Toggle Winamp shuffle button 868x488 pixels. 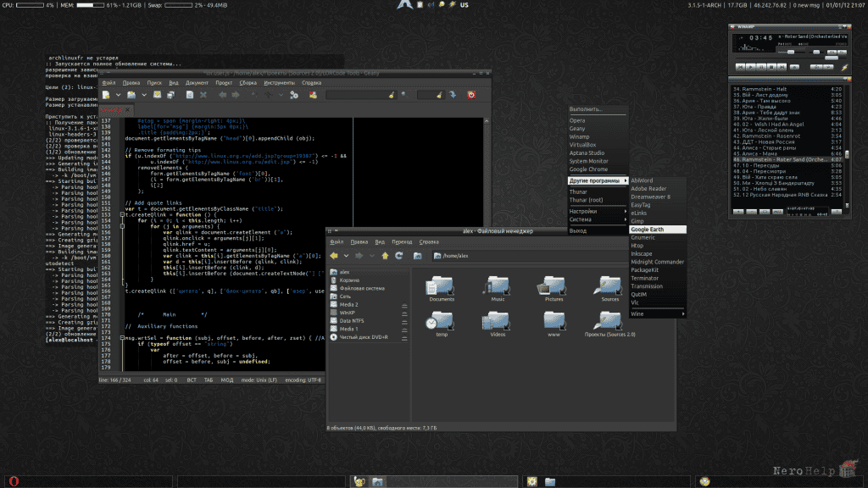816,67
